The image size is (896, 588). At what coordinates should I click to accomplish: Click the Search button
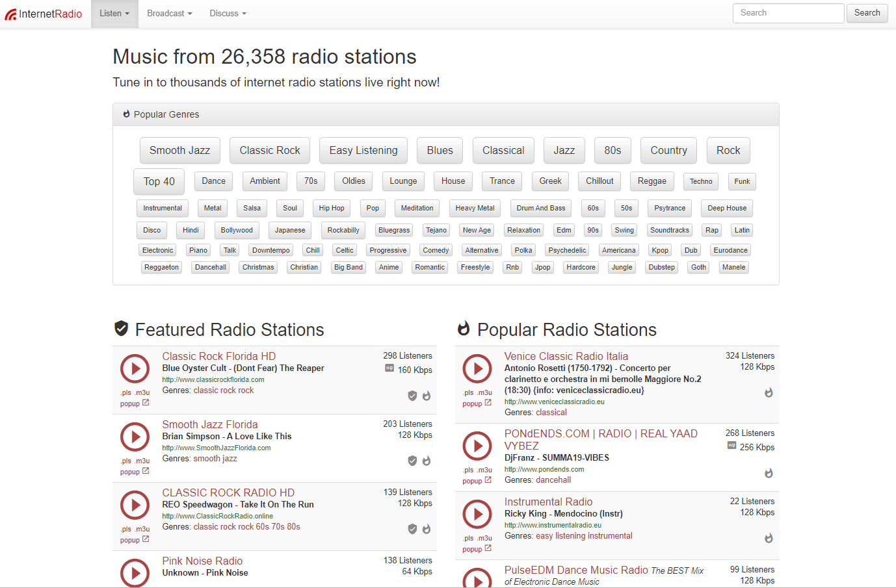coord(867,13)
